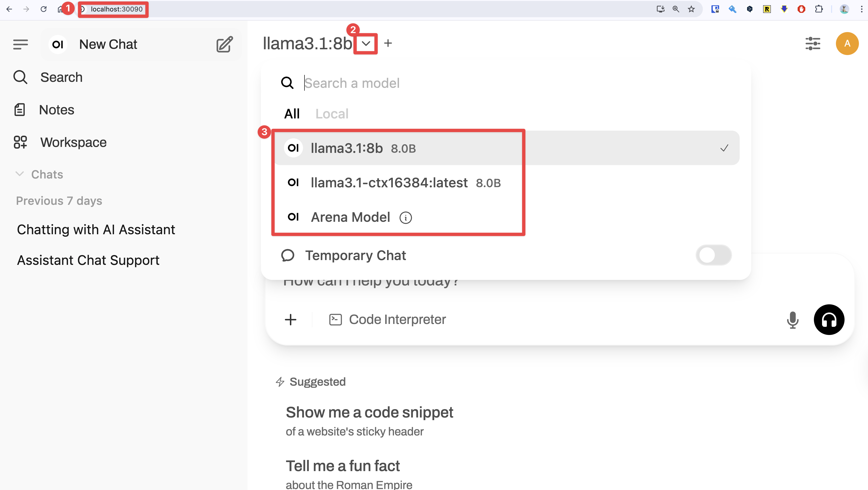Screen dimensions: 868x490
Task: Add another model with plus icon
Action: coord(388,43)
